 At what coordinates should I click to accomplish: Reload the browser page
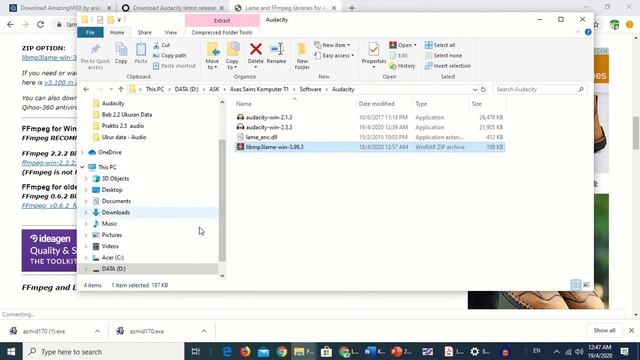pyautogui.click(x=40, y=25)
